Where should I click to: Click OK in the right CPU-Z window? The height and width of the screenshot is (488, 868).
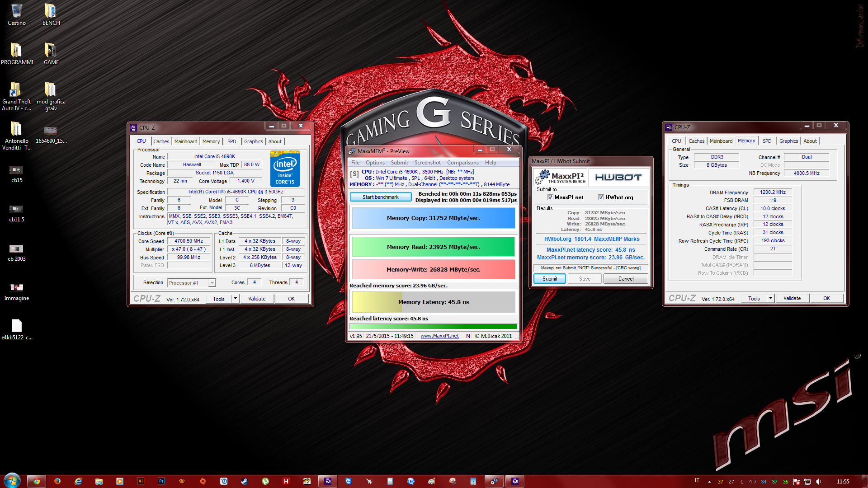[826, 298]
